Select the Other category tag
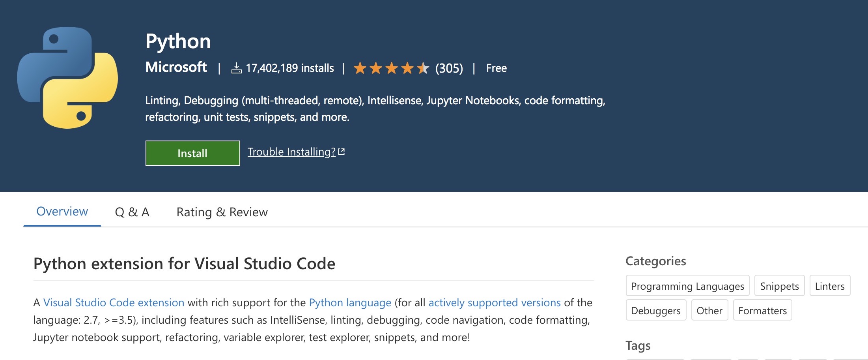Image resolution: width=868 pixels, height=360 pixels. [709, 310]
